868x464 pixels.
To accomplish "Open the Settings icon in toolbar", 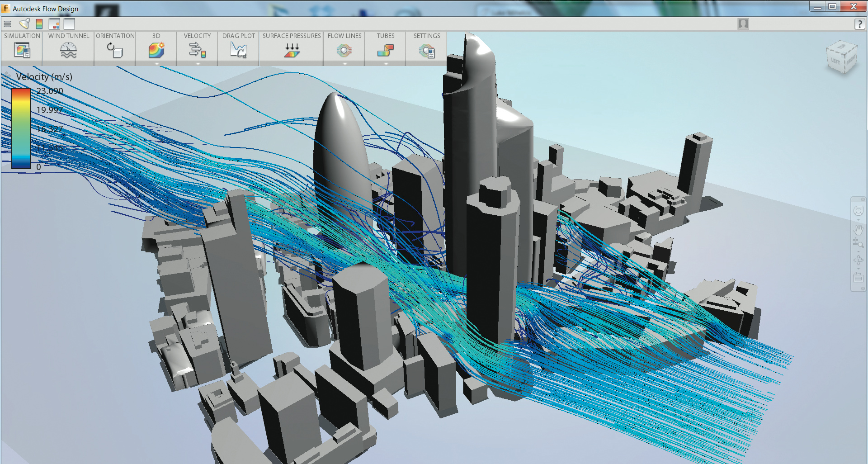I will click(426, 50).
